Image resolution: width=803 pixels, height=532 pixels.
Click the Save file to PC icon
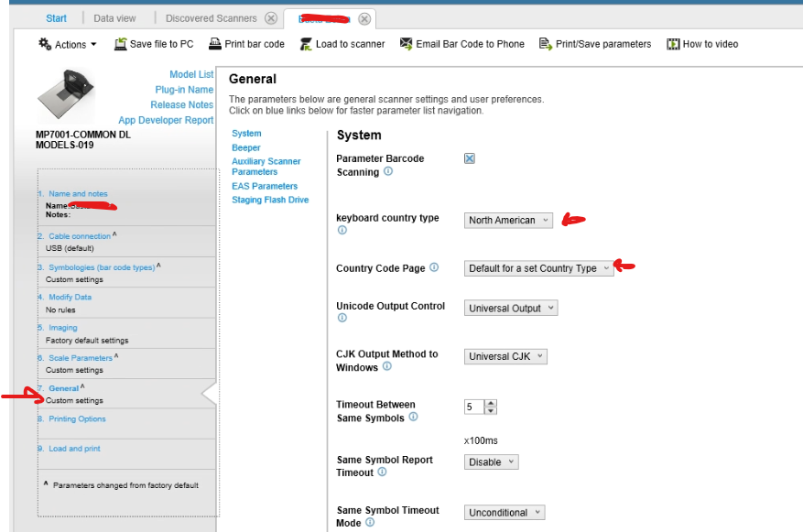pyautogui.click(x=121, y=44)
